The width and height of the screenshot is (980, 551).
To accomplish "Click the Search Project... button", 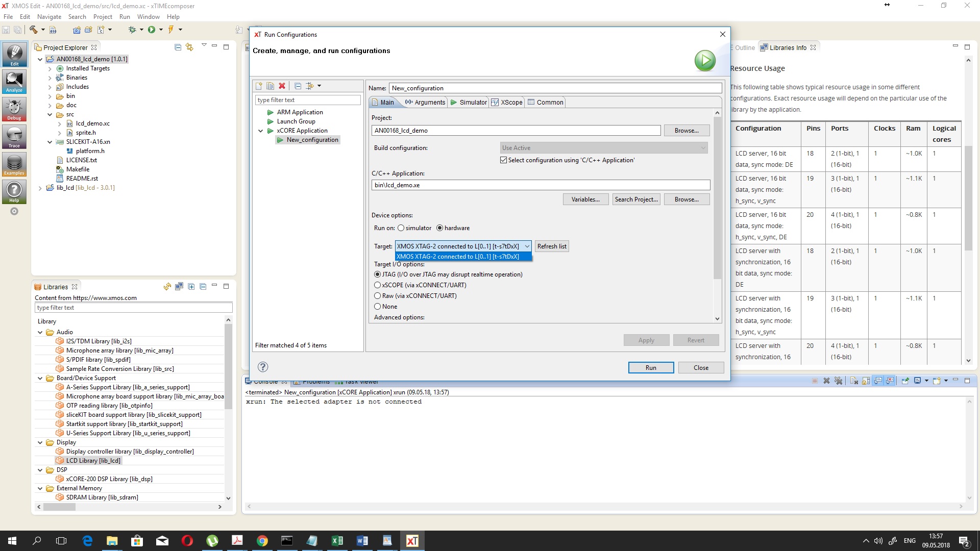I will (636, 199).
